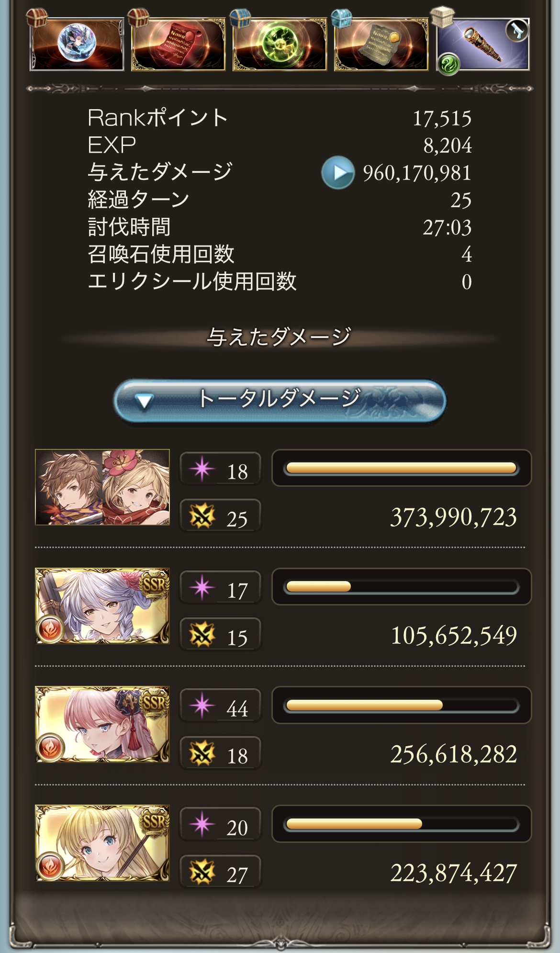Click the pink skill count 44 badge
560x953 pixels.
point(221,706)
